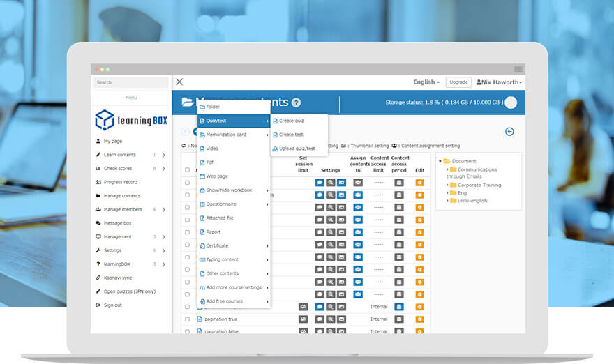Check the box next to pagination true

click(x=187, y=319)
